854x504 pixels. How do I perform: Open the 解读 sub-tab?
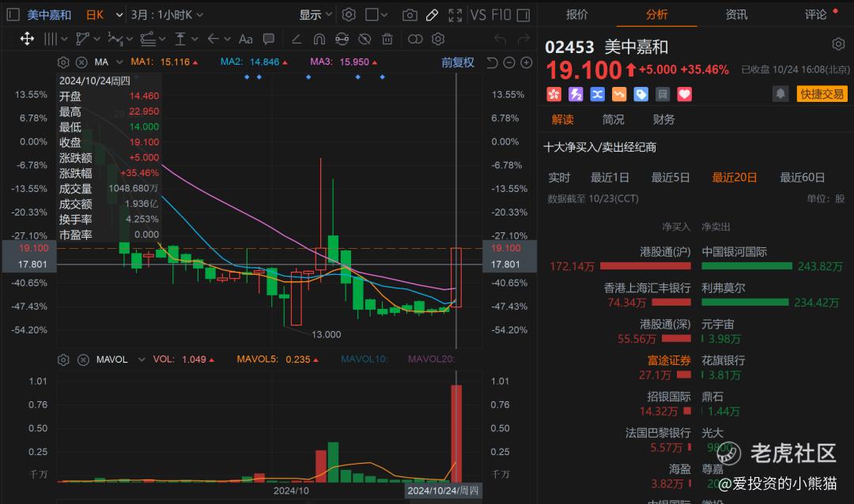[x=563, y=119]
